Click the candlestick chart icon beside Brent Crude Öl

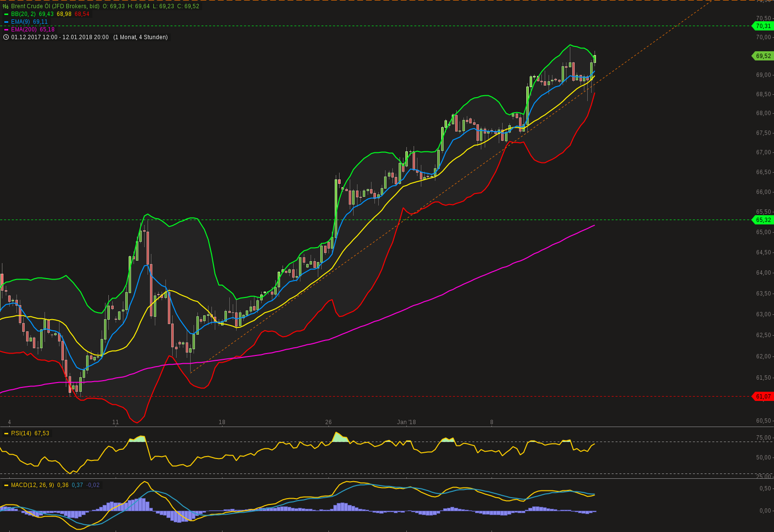click(x=6, y=6)
